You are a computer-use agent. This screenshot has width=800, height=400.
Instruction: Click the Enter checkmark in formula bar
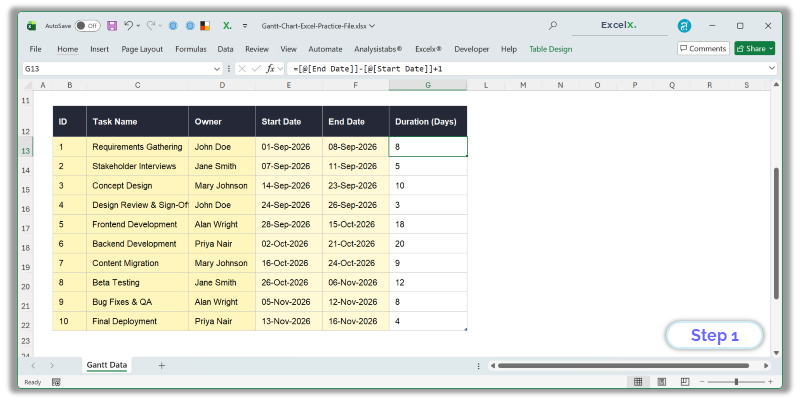[256, 68]
